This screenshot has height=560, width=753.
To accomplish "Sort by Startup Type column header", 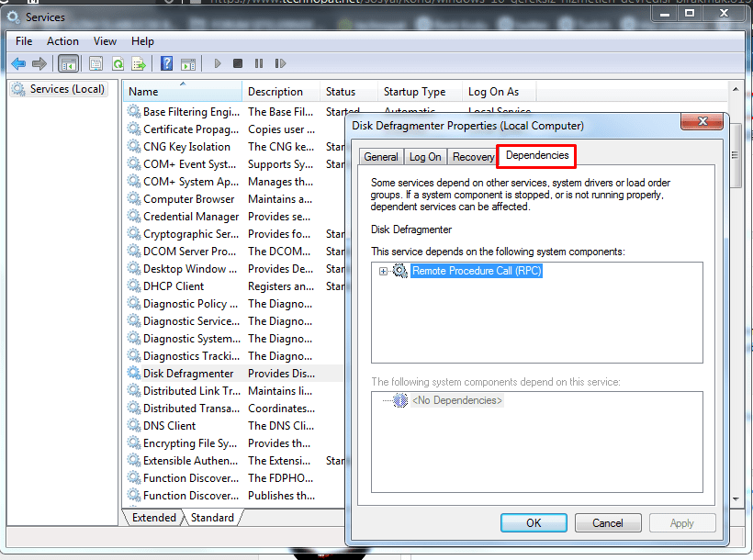I will pos(420,91).
